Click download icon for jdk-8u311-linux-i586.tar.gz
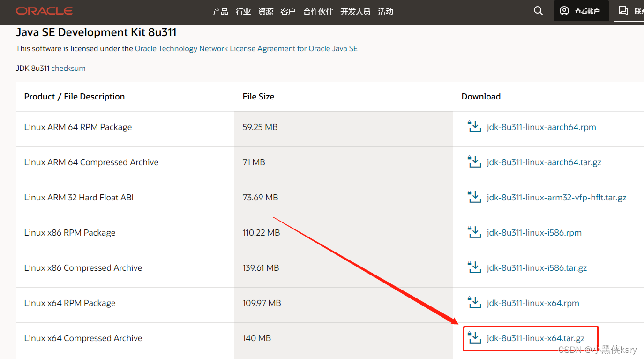Viewport: 644px width, 359px height. [x=474, y=267]
